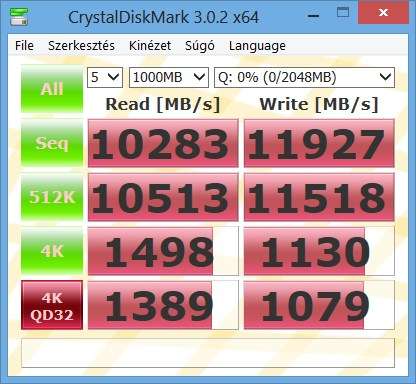The width and height of the screenshot is (416, 384).
Task: Start the 4K QD32 benchmark test
Action: tap(52, 305)
